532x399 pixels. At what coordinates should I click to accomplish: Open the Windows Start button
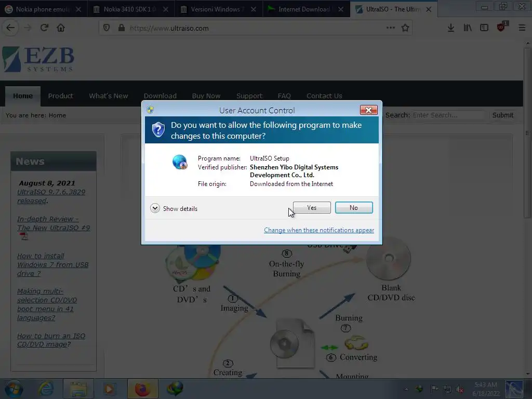pos(14,389)
